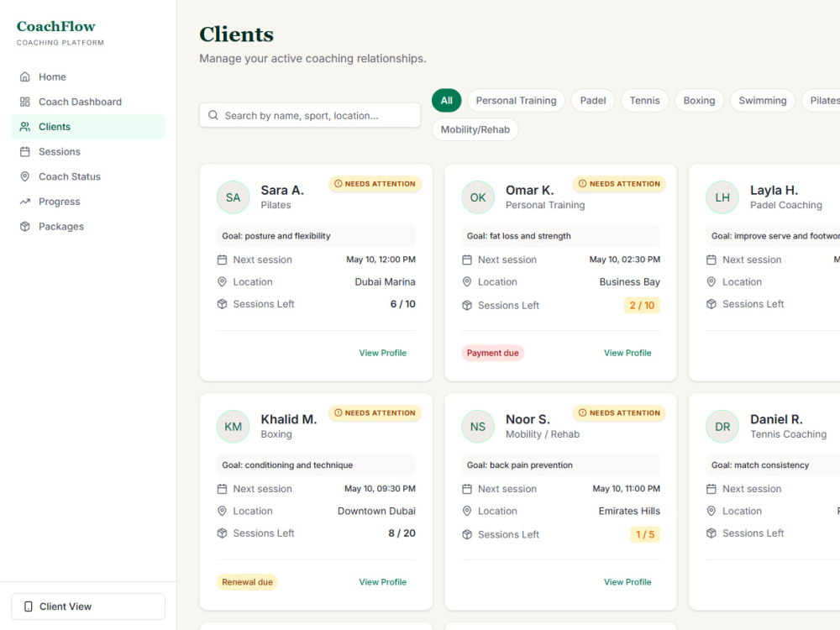Click "Goal: match consistency" text
The image size is (840, 630).
click(760, 465)
